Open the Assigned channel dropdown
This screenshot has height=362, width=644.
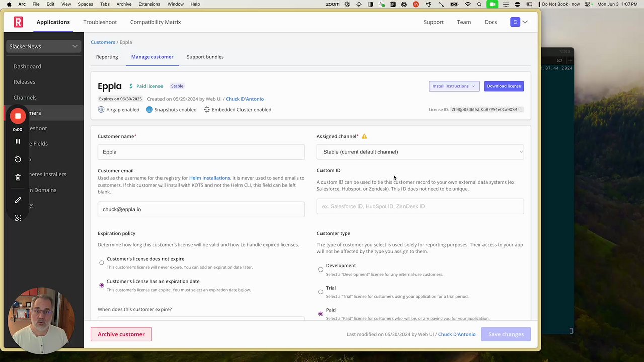point(420,152)
